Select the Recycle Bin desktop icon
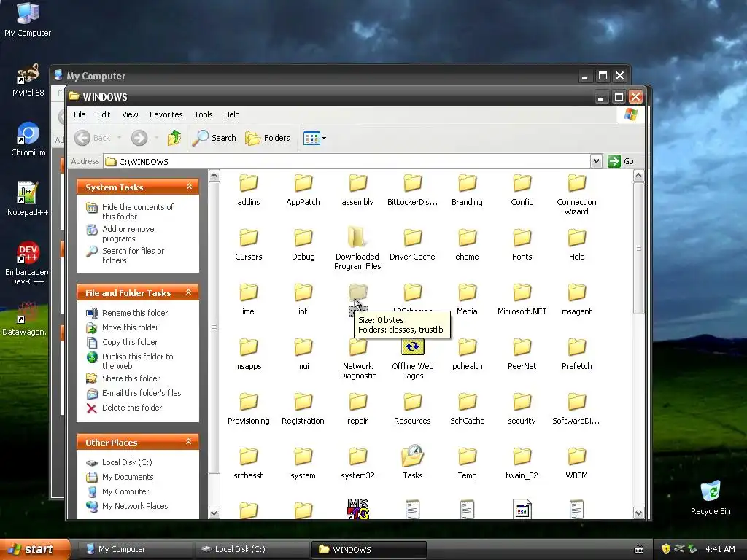 (x=711, y=497)
